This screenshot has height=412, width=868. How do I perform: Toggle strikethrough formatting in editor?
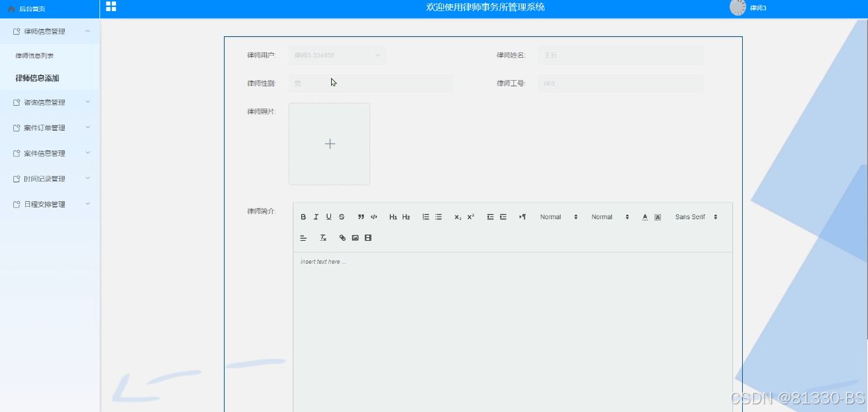coord(341,217)
